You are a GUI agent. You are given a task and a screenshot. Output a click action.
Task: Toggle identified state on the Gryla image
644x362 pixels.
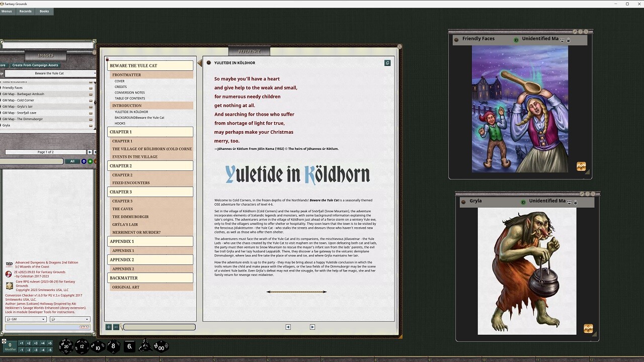tap(523, 202)
